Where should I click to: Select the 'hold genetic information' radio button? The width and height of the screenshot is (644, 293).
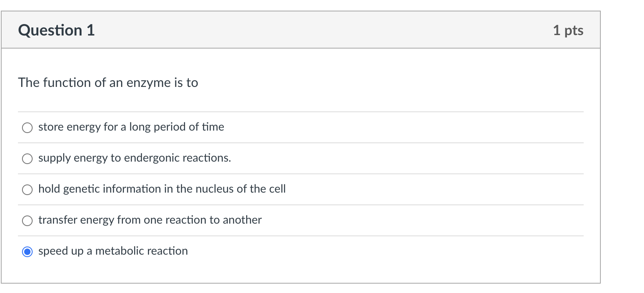pos(27,190)
